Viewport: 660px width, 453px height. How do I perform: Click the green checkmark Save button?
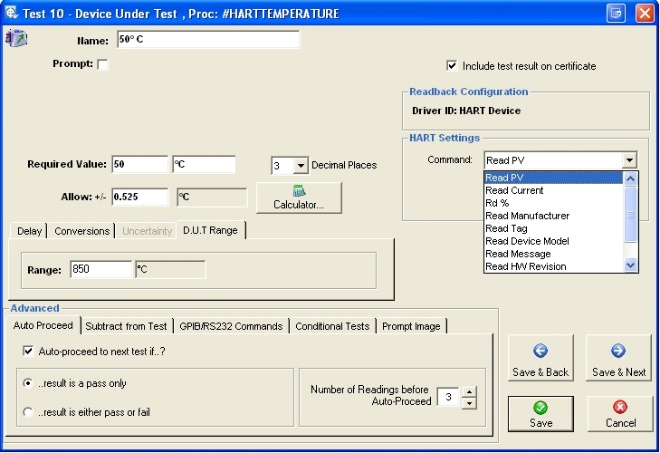coord(540,413)
